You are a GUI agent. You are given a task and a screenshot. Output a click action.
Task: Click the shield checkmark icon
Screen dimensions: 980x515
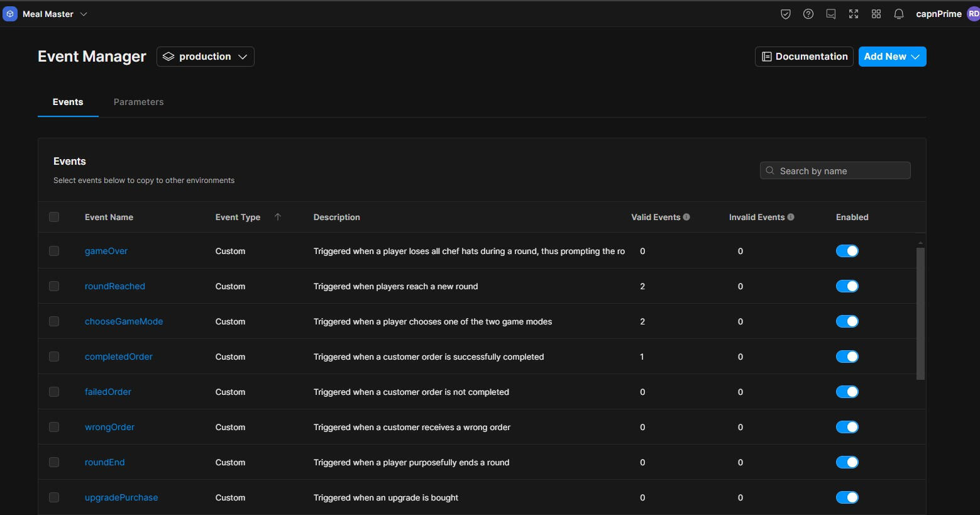(x=785, y=14)
